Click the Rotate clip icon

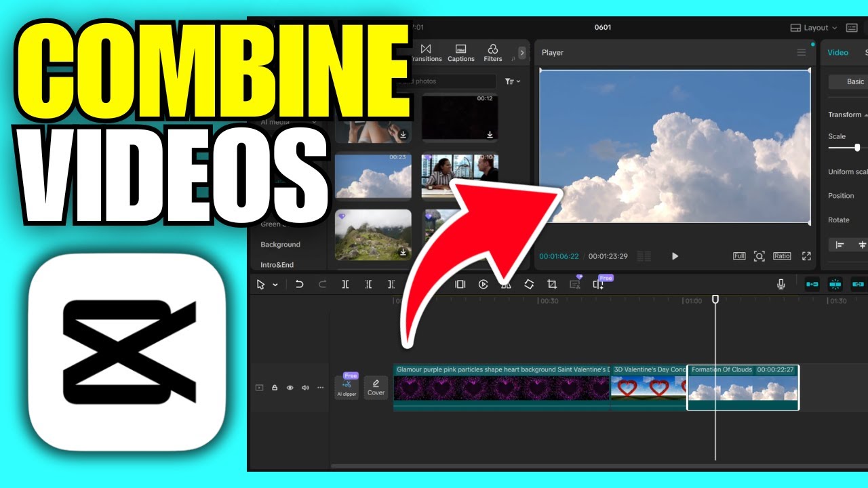point(529,285)
